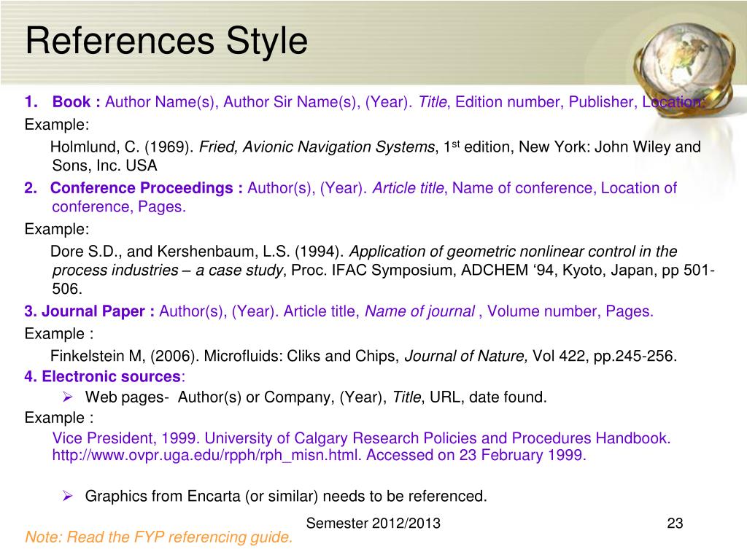The image size is (747, 560).
Task: Click the Accessed on 23 February 1999 text
Action: [476, 455]
